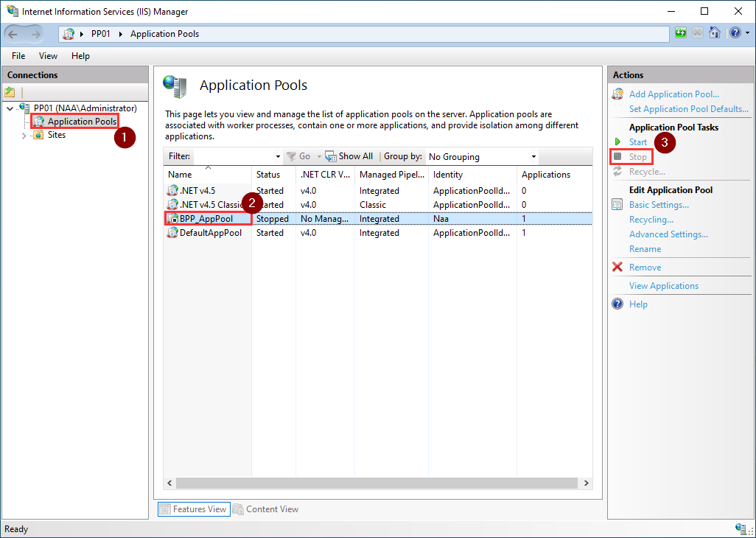Click the Remove action link
This screenshot has width=756, height=538.
point(645,268)
